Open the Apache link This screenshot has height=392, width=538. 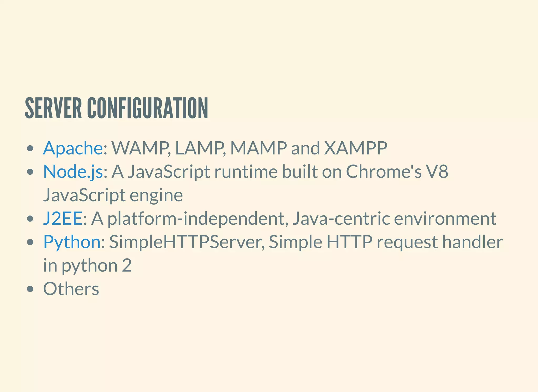(x=73, y=149)
